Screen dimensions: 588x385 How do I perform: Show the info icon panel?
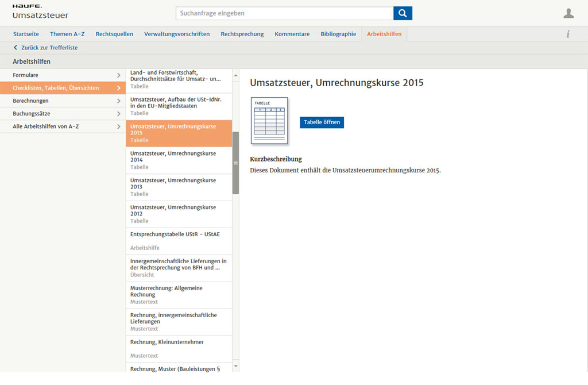coord(568,34)
